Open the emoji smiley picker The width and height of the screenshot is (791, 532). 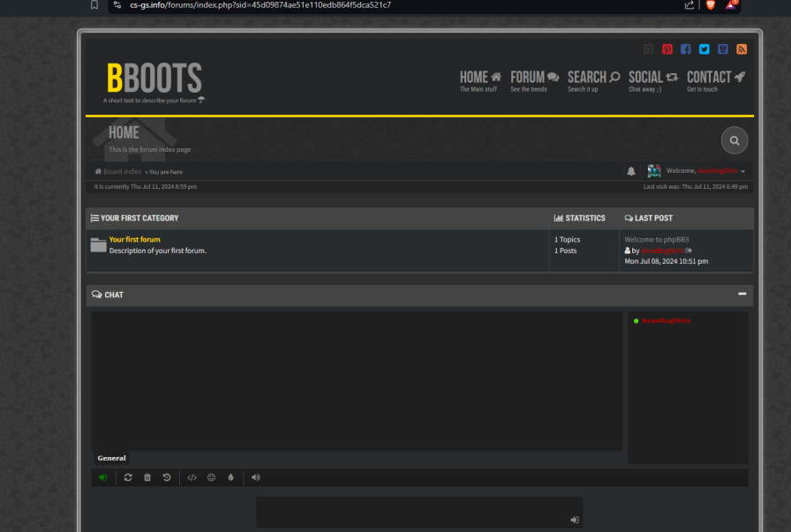[x=211, y=477]
